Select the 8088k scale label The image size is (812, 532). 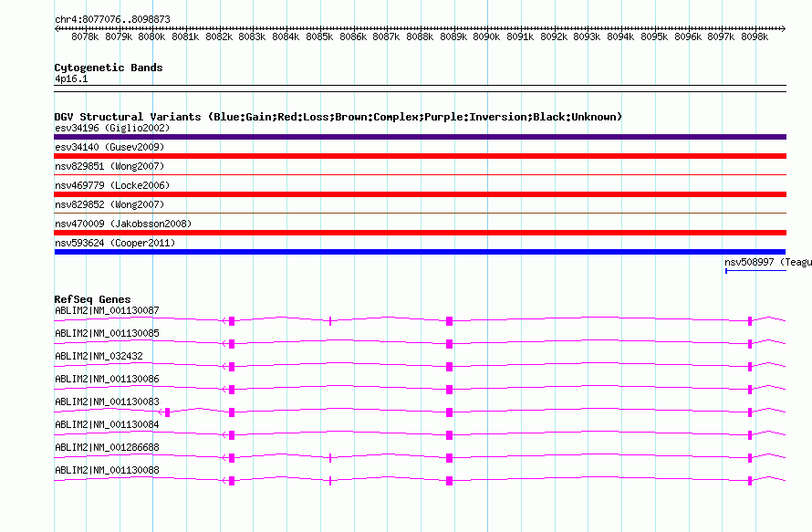420,37
